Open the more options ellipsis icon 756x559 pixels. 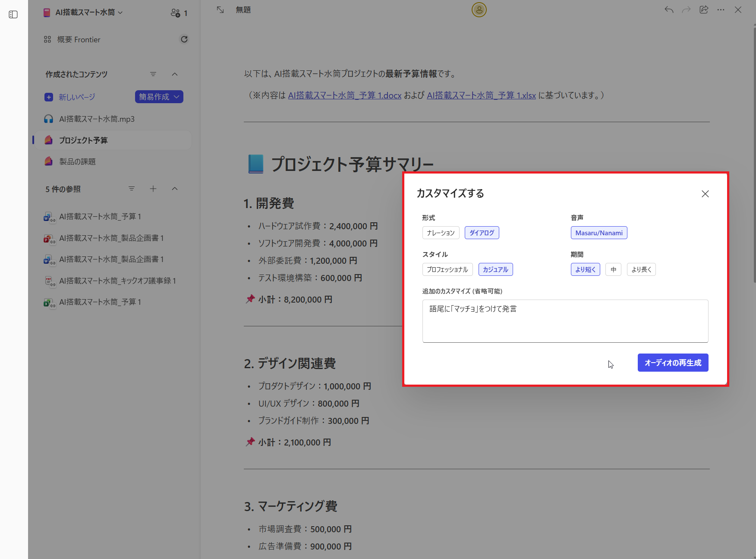721,9
